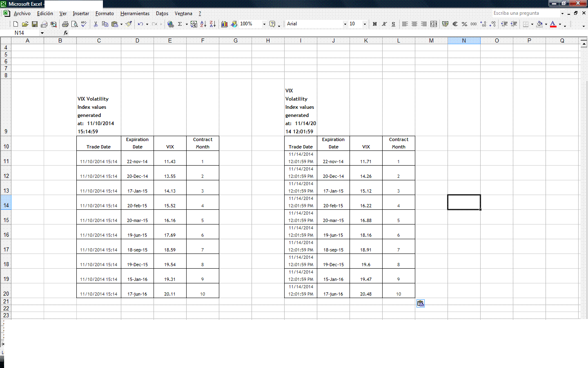Launch the Chart Wizard
This screenshot has width=588, height=368.
click(x=225, y=24)
